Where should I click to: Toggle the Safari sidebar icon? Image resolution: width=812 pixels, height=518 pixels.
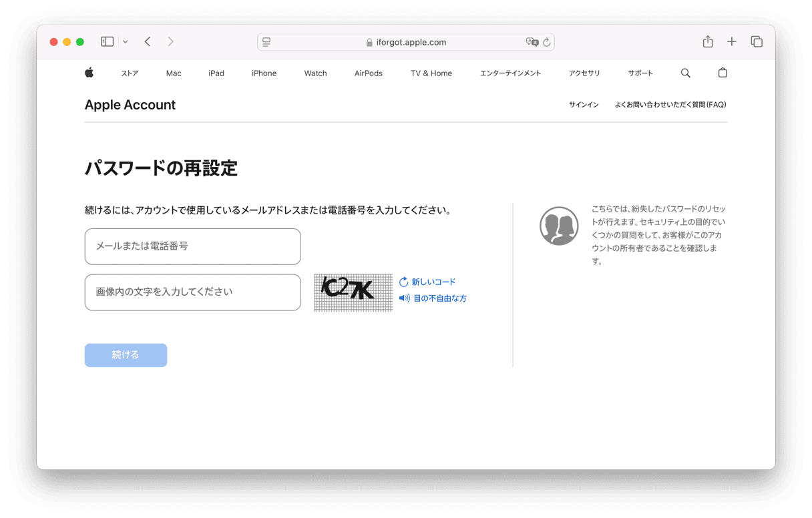107,42
